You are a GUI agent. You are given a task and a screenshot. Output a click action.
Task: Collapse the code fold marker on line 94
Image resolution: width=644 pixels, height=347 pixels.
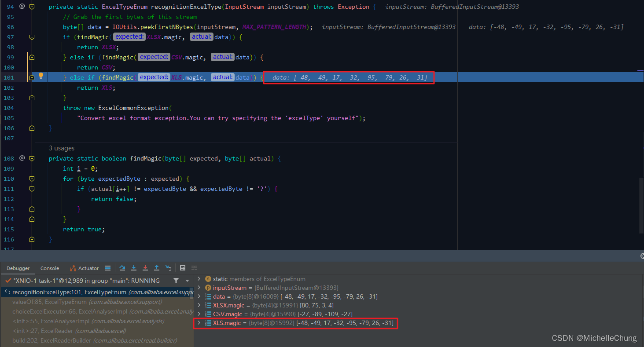[x=32, y=7]
